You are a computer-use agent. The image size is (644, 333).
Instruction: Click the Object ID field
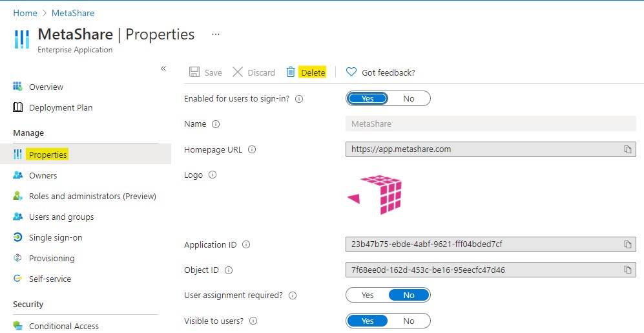[491, 270]
